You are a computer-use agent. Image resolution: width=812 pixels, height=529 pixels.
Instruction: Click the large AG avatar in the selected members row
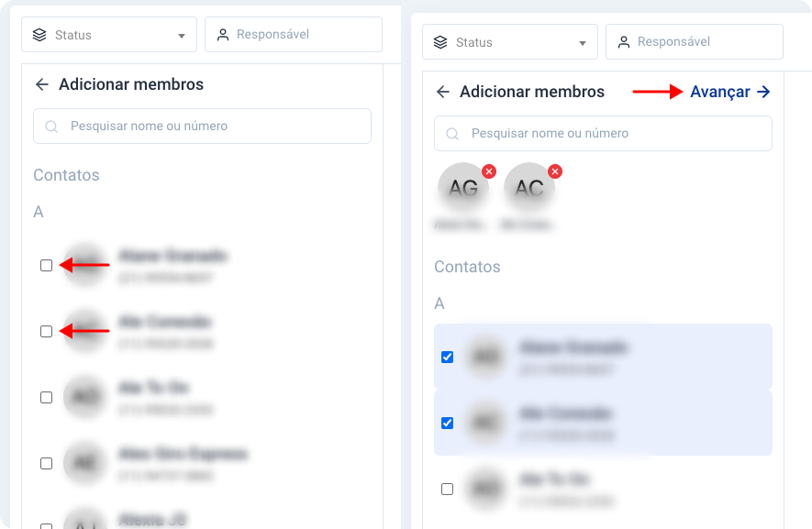coord(463,188)
